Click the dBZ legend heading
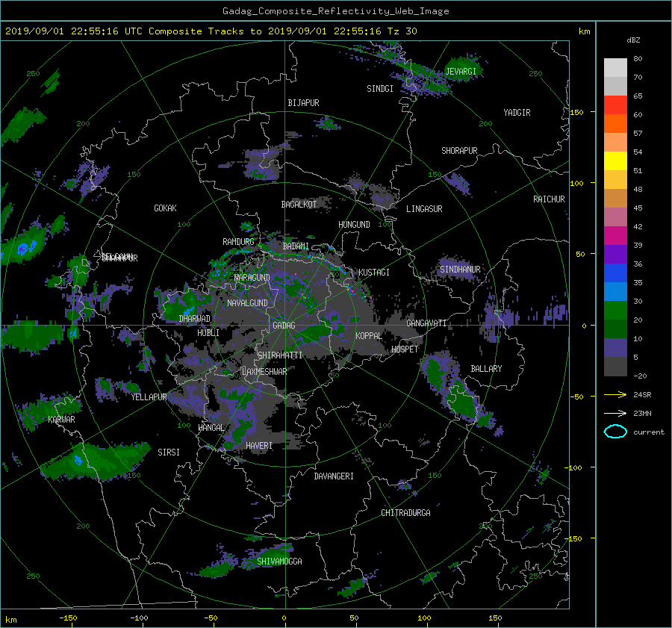 [x=633, y=40]
